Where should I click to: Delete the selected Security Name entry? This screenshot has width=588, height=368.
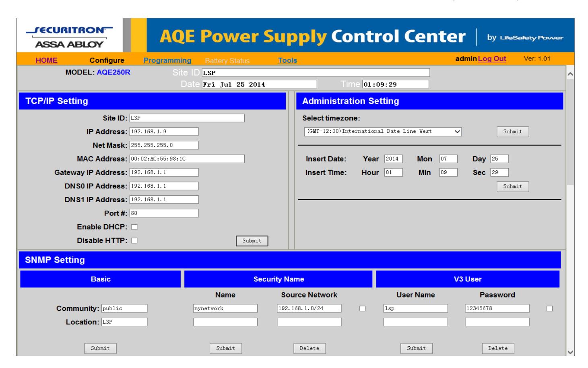pyautogui.click(x=309, y=348)
